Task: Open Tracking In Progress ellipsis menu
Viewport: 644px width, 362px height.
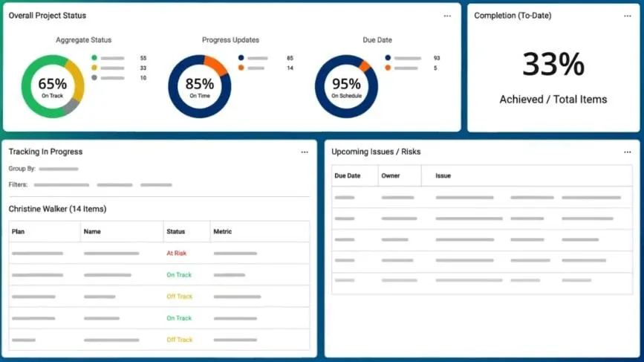Action: point(305,152)
